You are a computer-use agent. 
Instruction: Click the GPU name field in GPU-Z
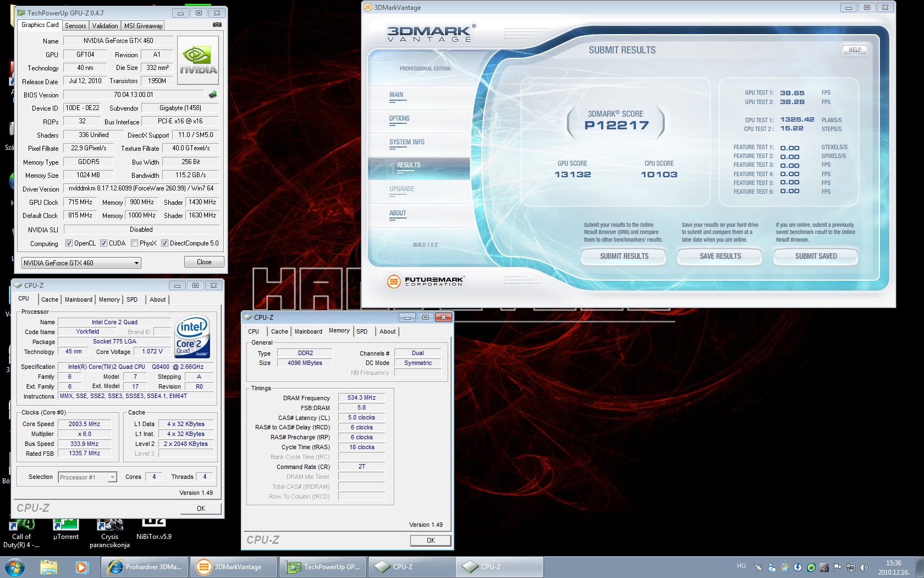(x=118, y=41)
